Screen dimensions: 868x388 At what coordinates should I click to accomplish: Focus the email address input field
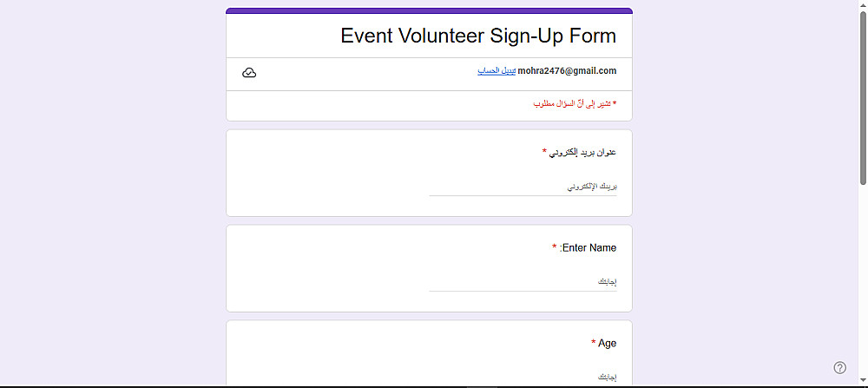tap(523, 187)
